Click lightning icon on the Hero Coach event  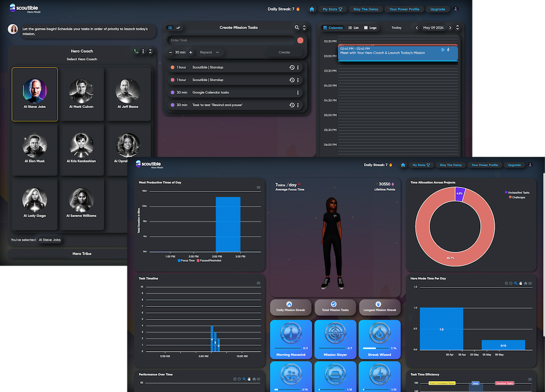449,50
